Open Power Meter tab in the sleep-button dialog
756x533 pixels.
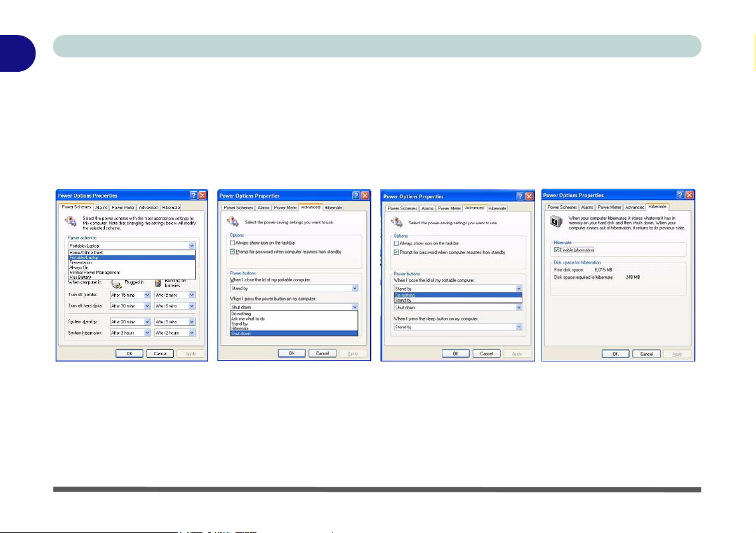pyautogui.click(x=449, y=208)
